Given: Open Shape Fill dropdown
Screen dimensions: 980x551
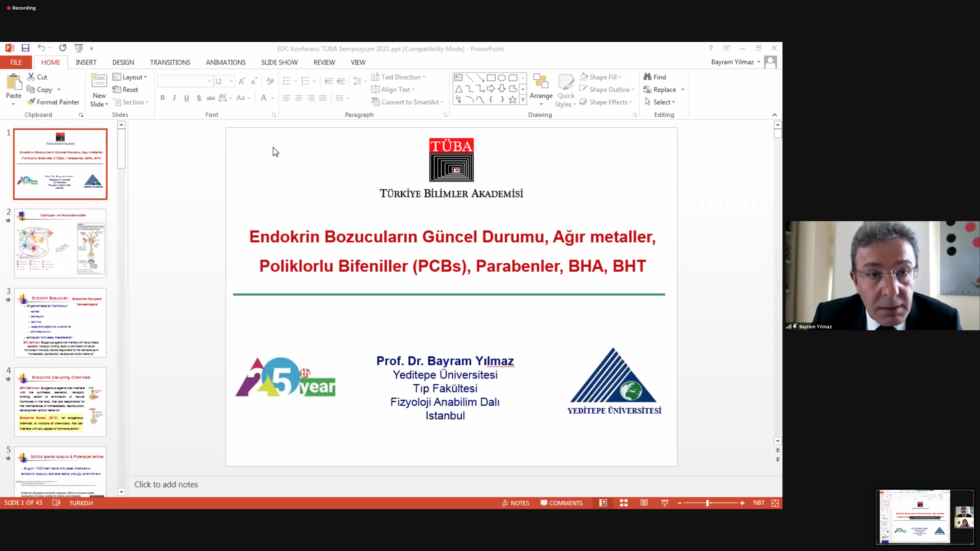Looking at the screenshot, I should pos(600,77).
